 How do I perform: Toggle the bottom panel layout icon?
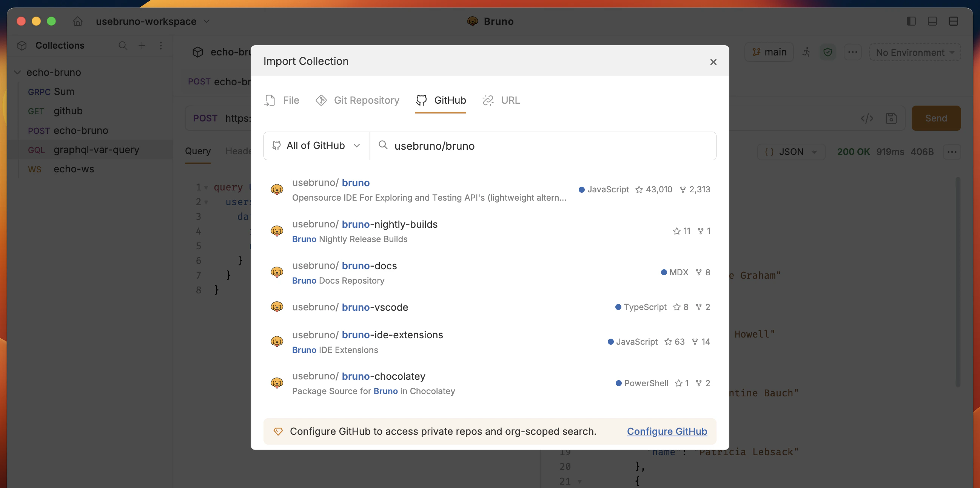[932, 21]
